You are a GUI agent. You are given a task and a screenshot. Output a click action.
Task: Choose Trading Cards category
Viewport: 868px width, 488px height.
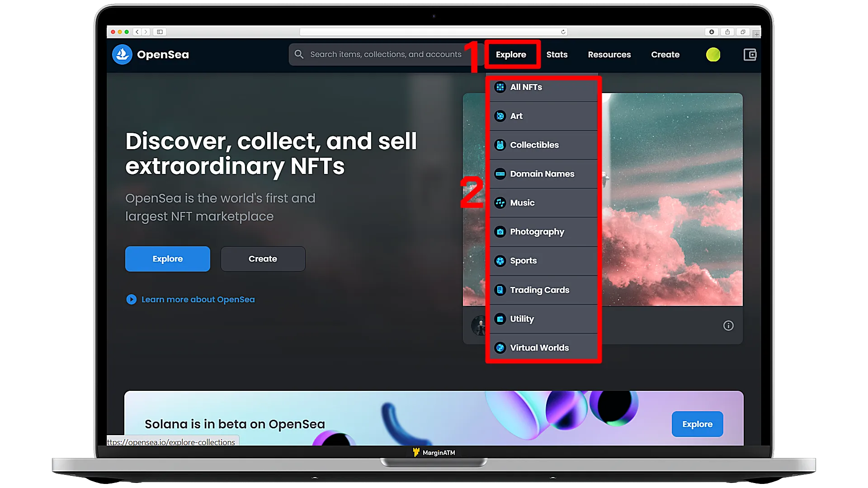pyautogui.click(x=544, y=290)
